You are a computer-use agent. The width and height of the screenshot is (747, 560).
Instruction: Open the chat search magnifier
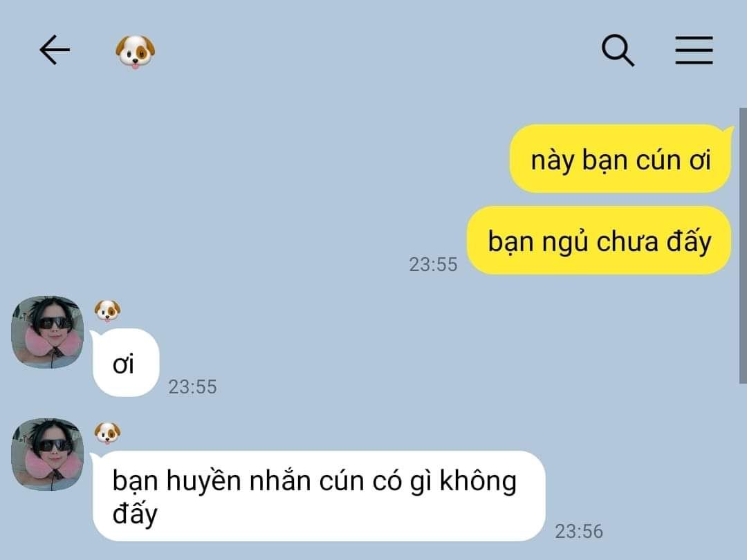(x=618, y=50)
